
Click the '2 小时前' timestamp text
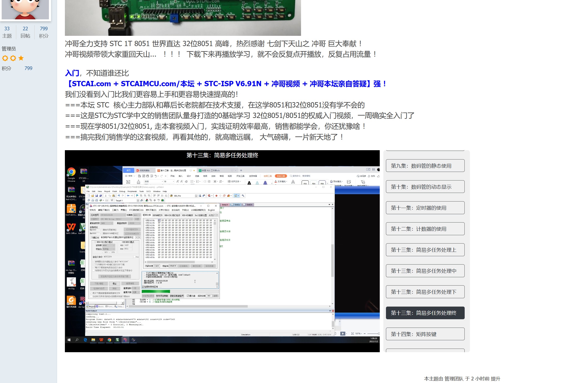click(x=480, y=378)
